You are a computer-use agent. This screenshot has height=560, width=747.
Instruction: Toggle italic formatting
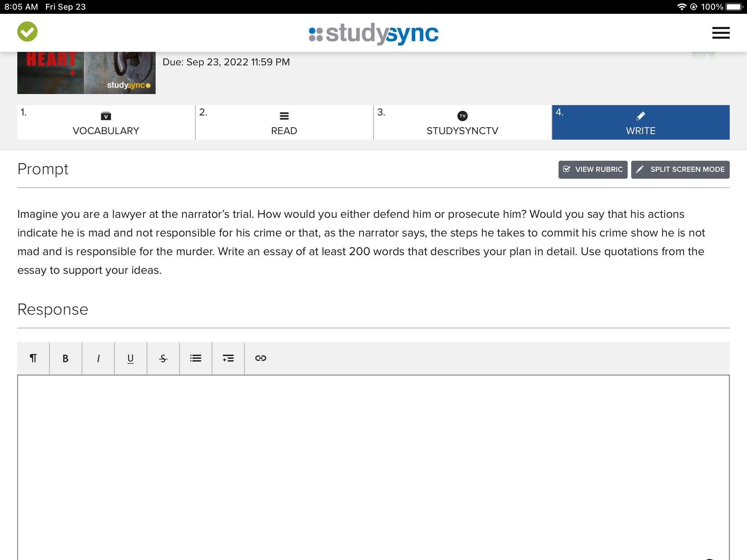(x=98, y=358)
